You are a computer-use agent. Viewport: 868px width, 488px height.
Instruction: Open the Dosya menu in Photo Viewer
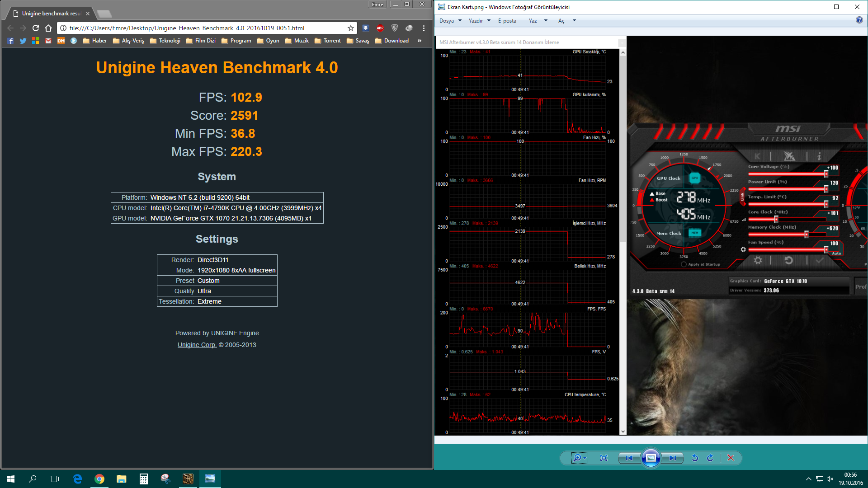point(450,21)
